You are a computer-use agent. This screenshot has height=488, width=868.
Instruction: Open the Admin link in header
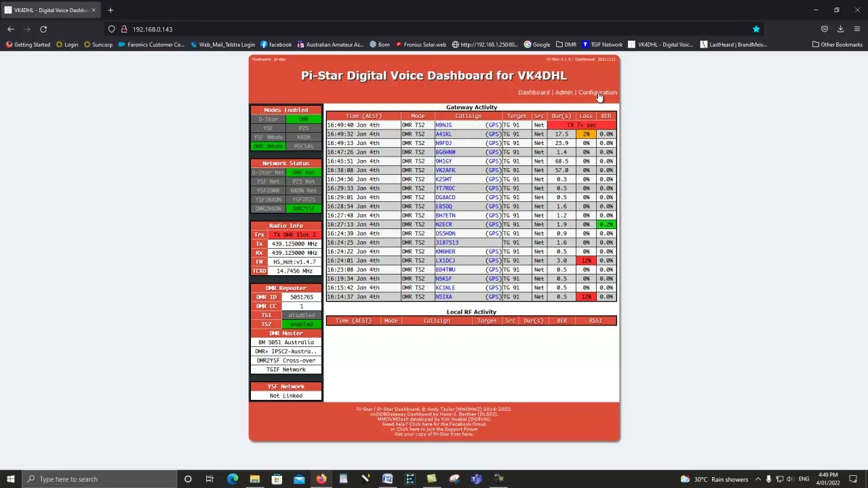pyautogui.click(x=564, y=92)
